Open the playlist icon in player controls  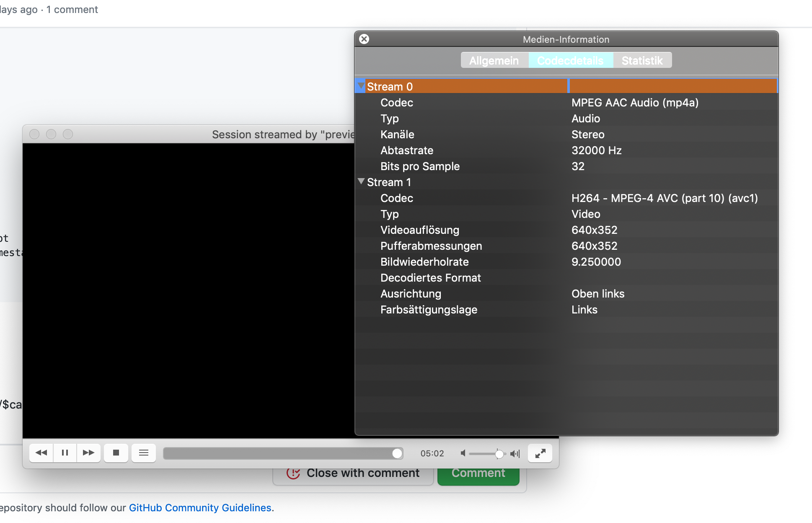pyautogui.click(x=144, y=453)
